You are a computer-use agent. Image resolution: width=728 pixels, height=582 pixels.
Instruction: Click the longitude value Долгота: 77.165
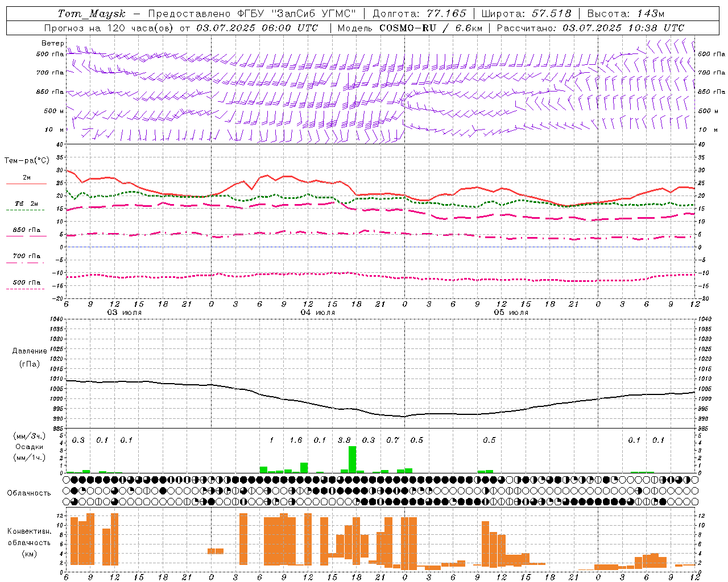tap(419, 14)
